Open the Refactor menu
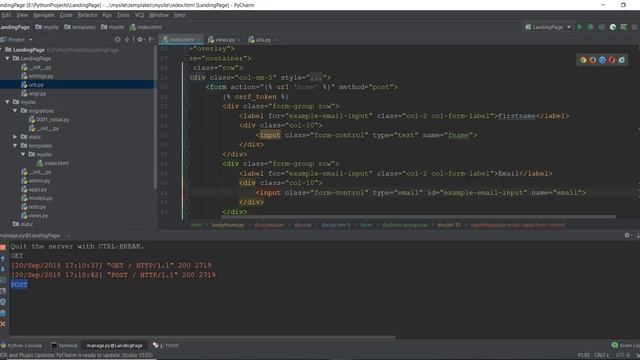 pyautogui.click(x=88, y=15)
